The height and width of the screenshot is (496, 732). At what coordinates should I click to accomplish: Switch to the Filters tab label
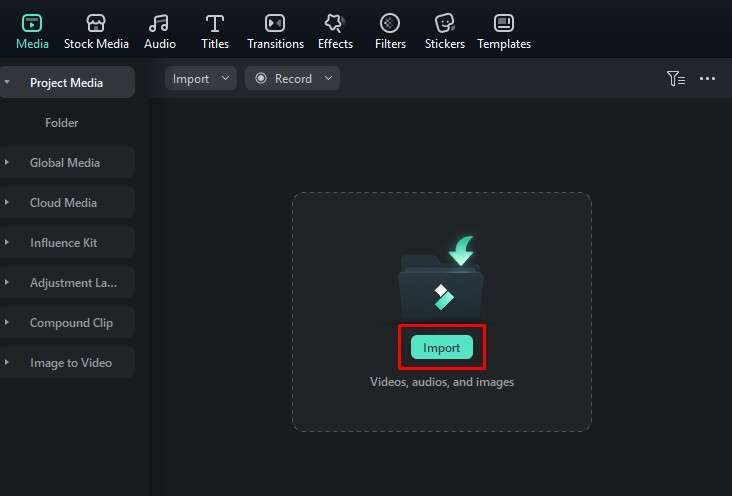click(390, 44)
